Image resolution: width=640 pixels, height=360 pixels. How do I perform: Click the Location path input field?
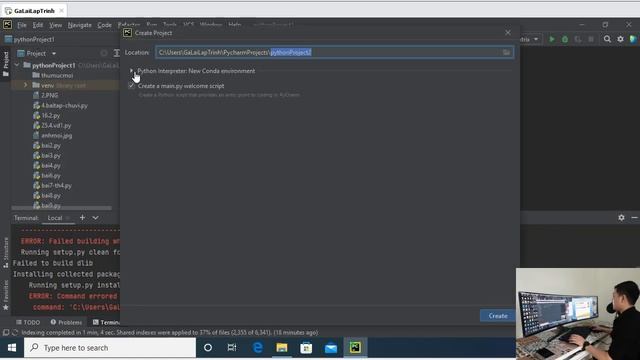click(x=334, y=52)
